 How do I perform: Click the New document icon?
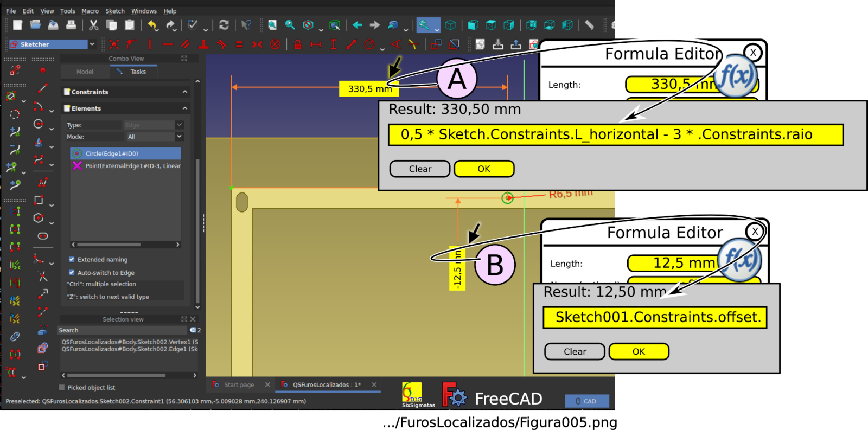pyautogui.click(x=17, y=25)
